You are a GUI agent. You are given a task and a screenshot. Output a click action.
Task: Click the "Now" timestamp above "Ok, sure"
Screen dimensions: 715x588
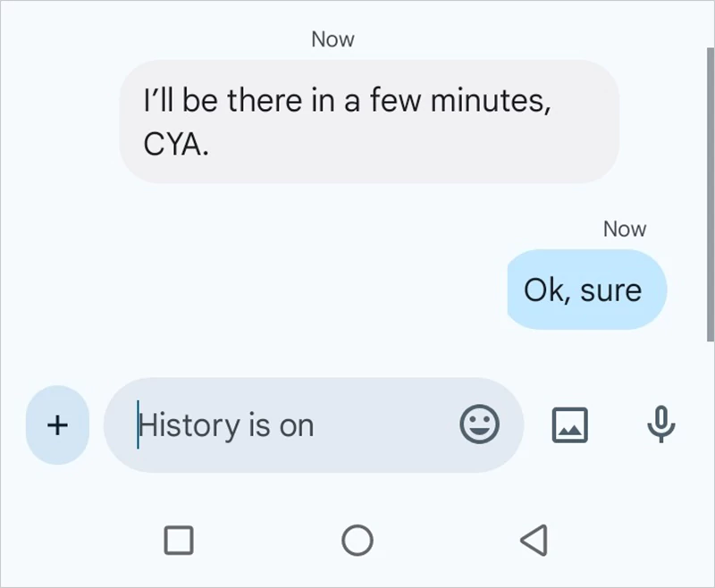point(624,229)
